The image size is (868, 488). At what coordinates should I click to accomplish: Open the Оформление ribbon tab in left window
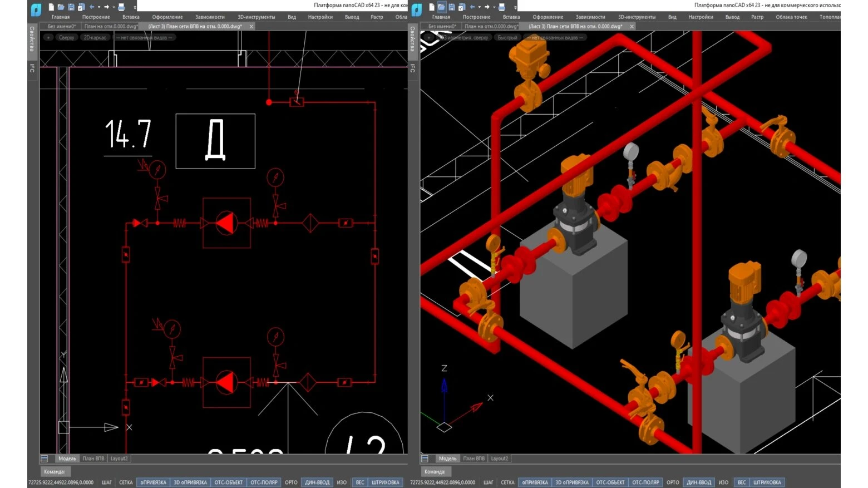coord(167,17)
